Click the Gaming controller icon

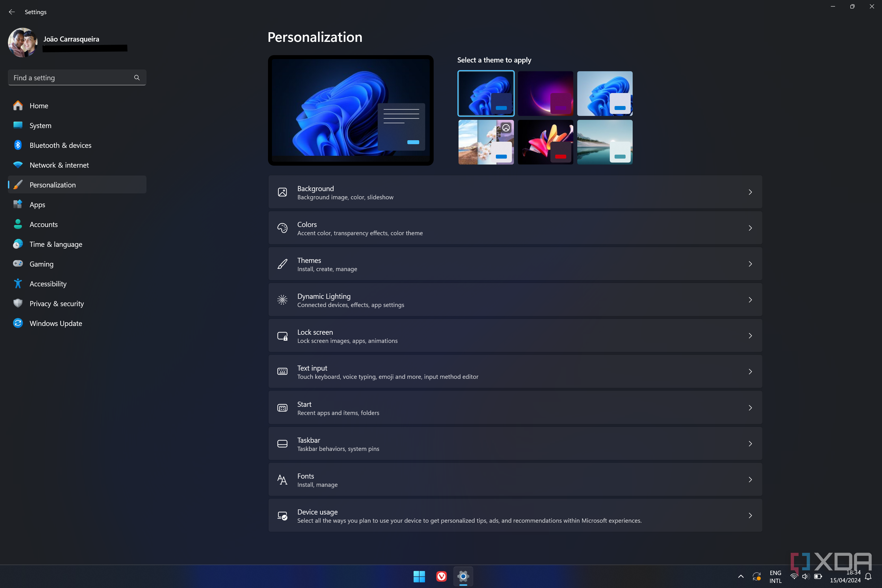(18, 264)
